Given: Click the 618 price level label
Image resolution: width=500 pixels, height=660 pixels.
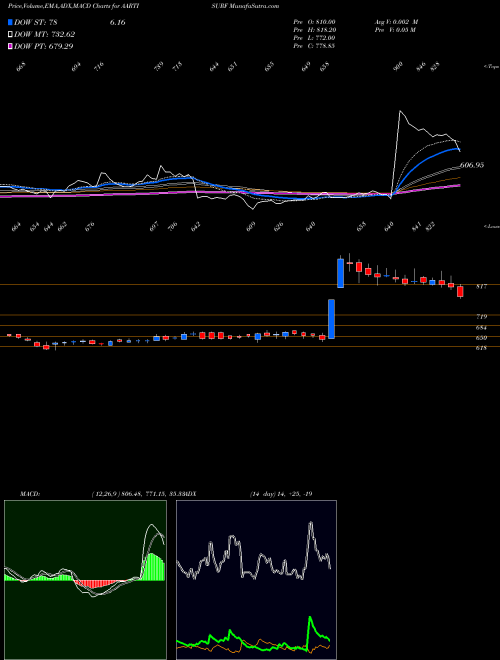Looking at the screenshot, I should point(481,348).
